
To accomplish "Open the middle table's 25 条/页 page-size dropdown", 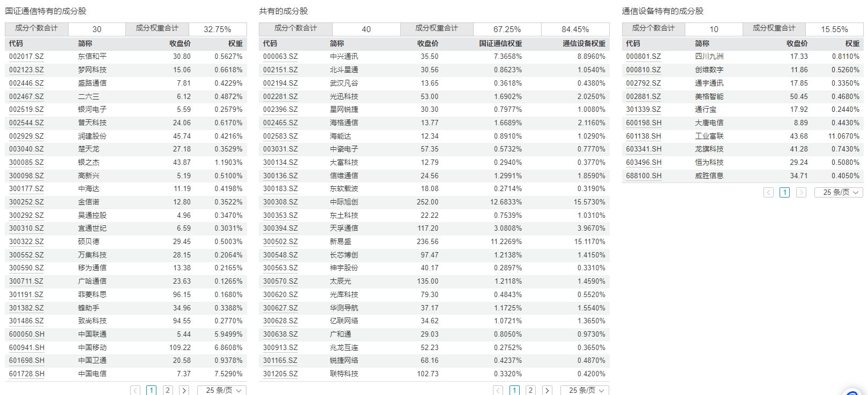I will pos(585,390).
